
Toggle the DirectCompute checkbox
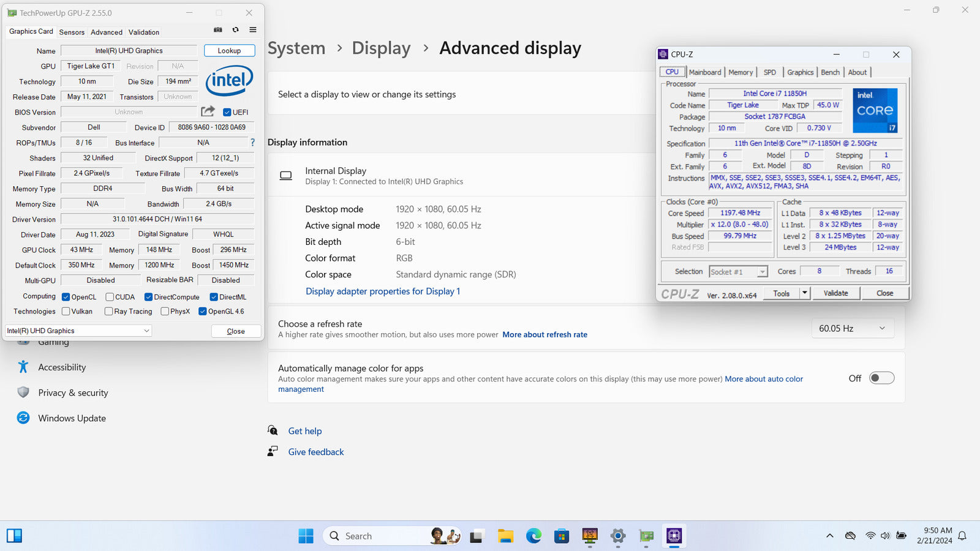coord(148,297)
